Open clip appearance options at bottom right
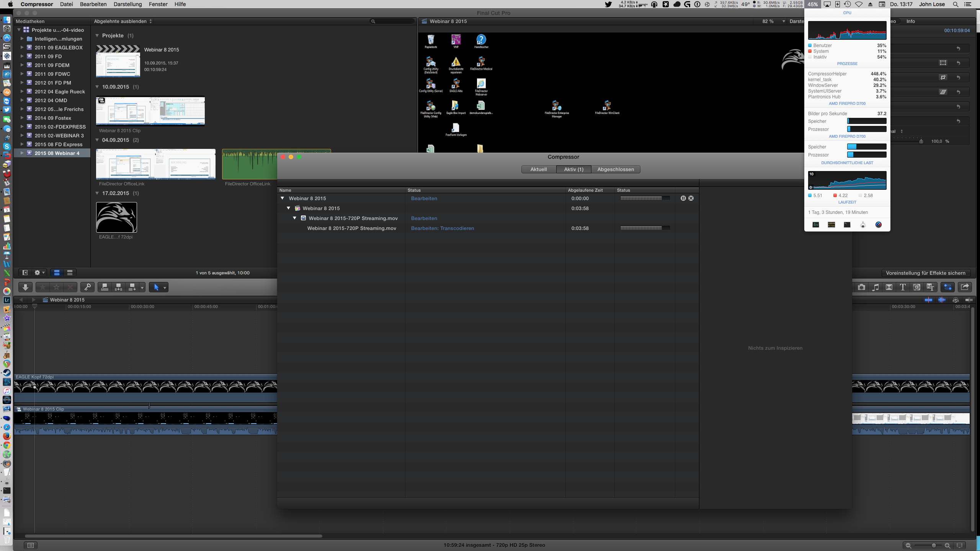The image size is (980, 551). point(959,545)
